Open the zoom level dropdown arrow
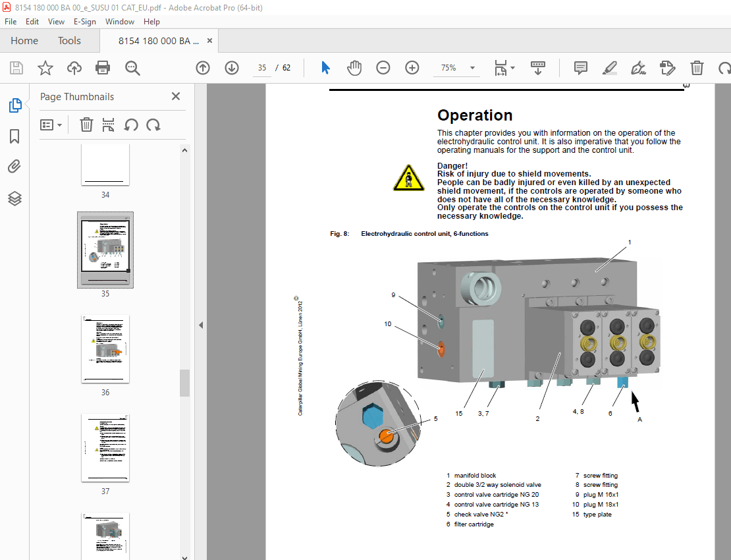 [472, 68]
